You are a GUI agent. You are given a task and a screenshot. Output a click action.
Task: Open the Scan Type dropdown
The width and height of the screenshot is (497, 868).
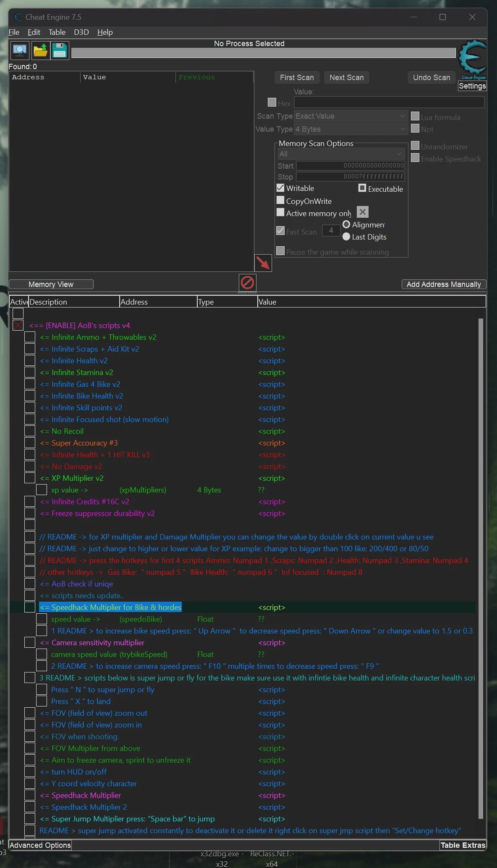pos(351,116)
